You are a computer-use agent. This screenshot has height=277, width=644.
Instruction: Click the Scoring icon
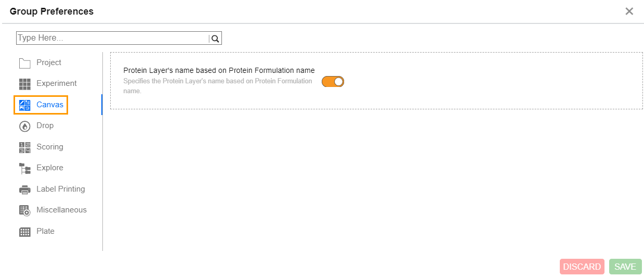coord(25,147)
